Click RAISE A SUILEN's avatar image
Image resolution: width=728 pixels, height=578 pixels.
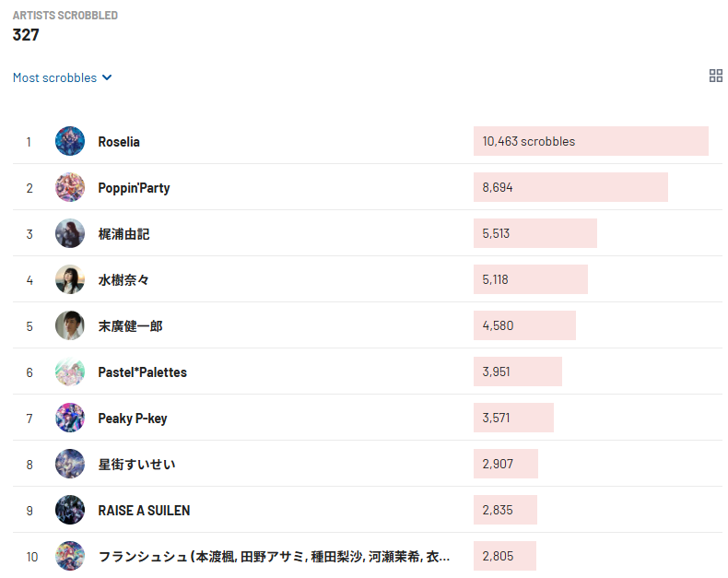tap(70, 510)
